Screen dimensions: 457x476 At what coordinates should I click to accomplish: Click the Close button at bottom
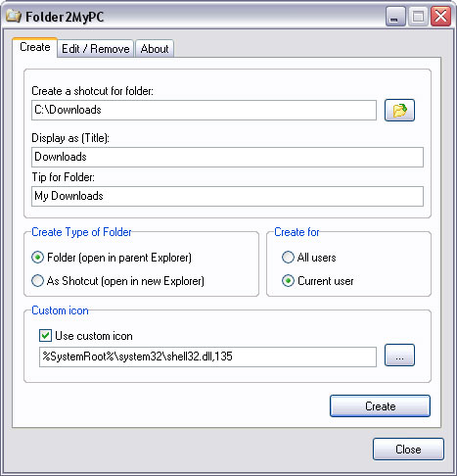pos(408,450)
